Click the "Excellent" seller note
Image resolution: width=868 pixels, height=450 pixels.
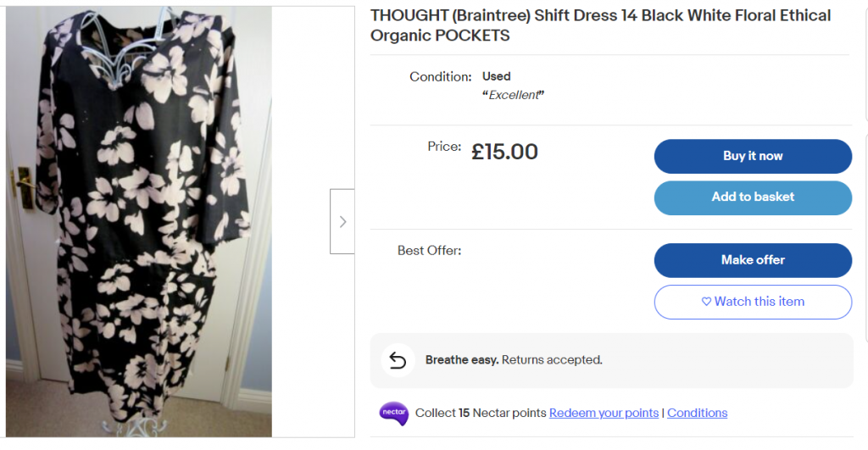[513, 95]
